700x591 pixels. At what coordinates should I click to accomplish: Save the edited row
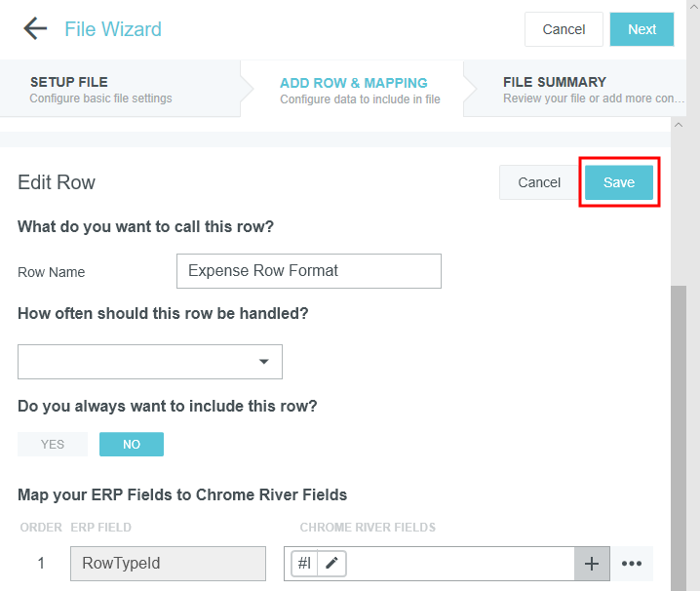pos(619,182)
